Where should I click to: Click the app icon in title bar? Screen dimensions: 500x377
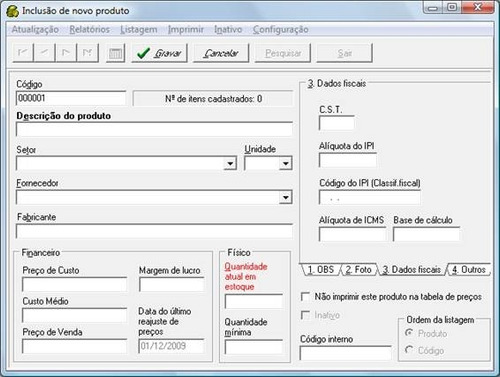click(x=13, y=11)
